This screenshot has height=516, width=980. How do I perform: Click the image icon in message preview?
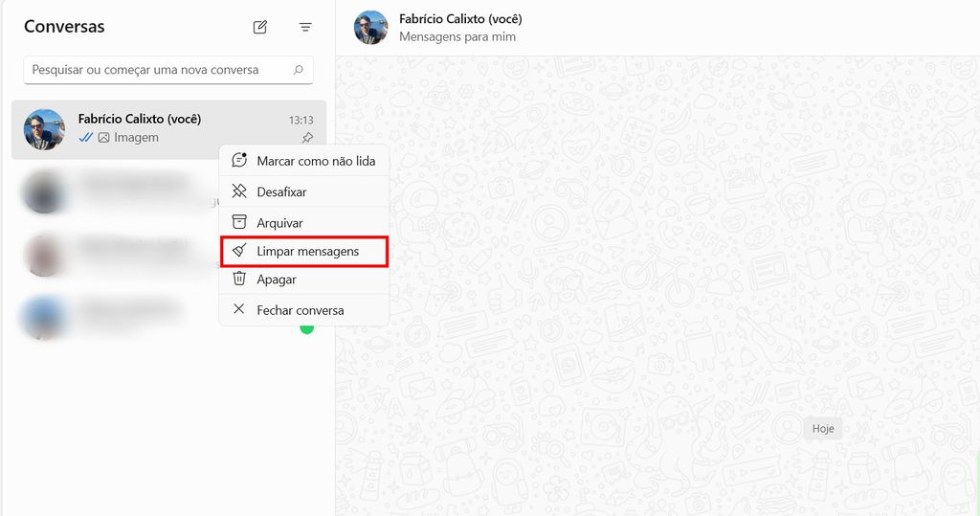tap(103, 138)
